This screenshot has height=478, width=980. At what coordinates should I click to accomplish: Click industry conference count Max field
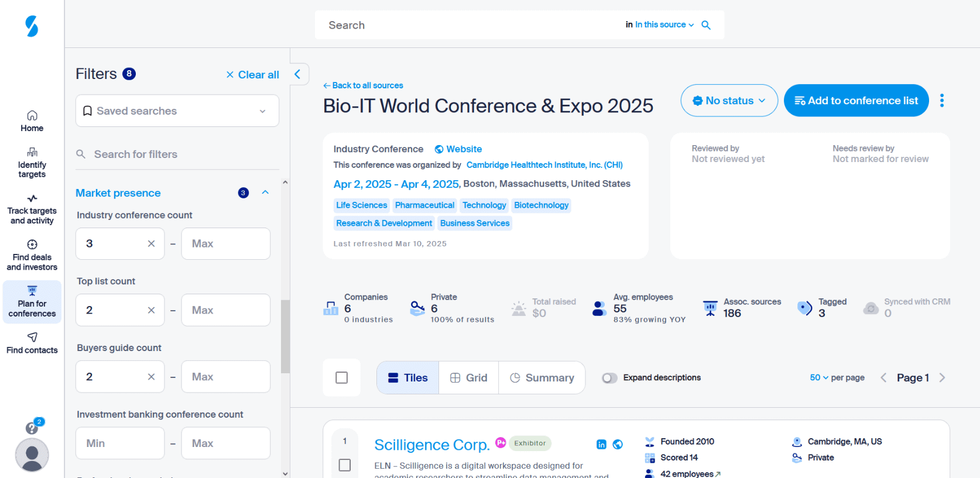tap(226, 243)
